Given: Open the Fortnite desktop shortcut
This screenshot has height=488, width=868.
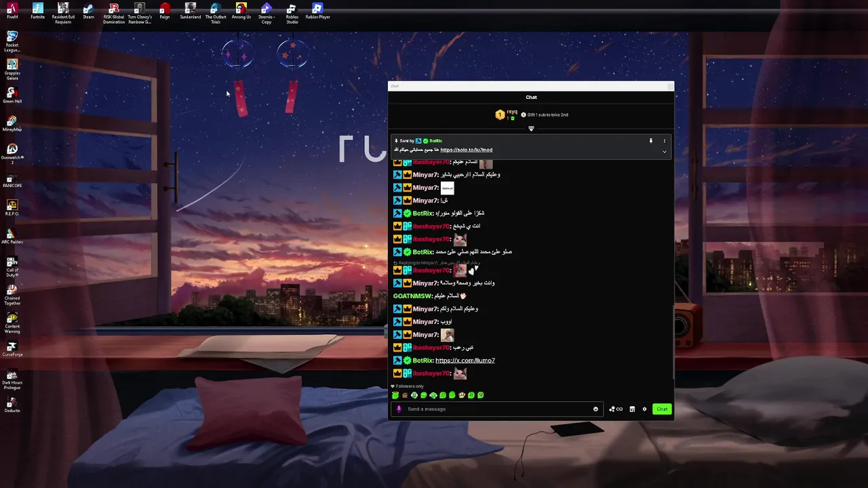Looking at the screenshot, I should 38,11.
